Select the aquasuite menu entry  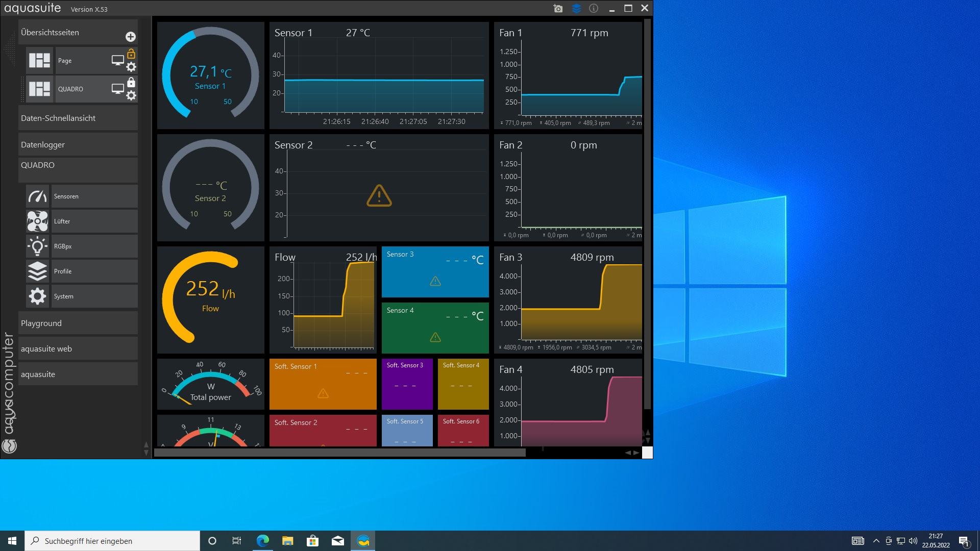tap(78, 374)
